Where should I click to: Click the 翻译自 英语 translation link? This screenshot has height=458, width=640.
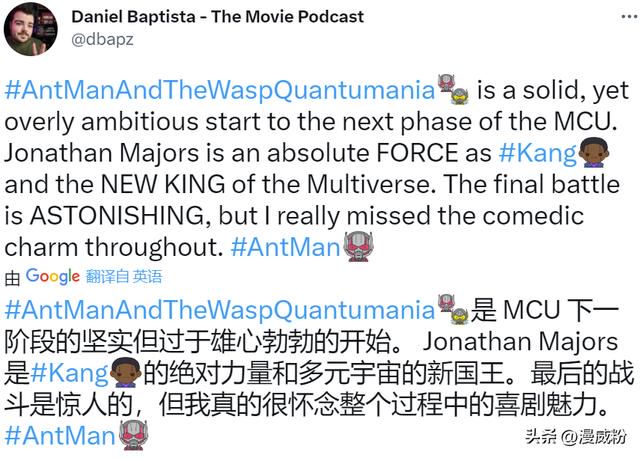pyautogui.click(x=124, y=277)
